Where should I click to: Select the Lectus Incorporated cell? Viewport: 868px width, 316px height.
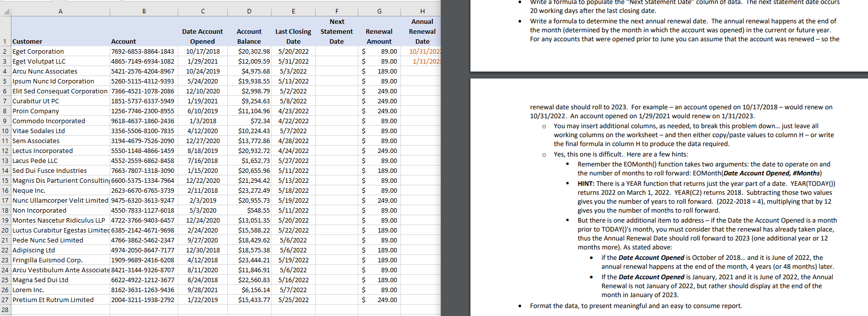(61, 151)
